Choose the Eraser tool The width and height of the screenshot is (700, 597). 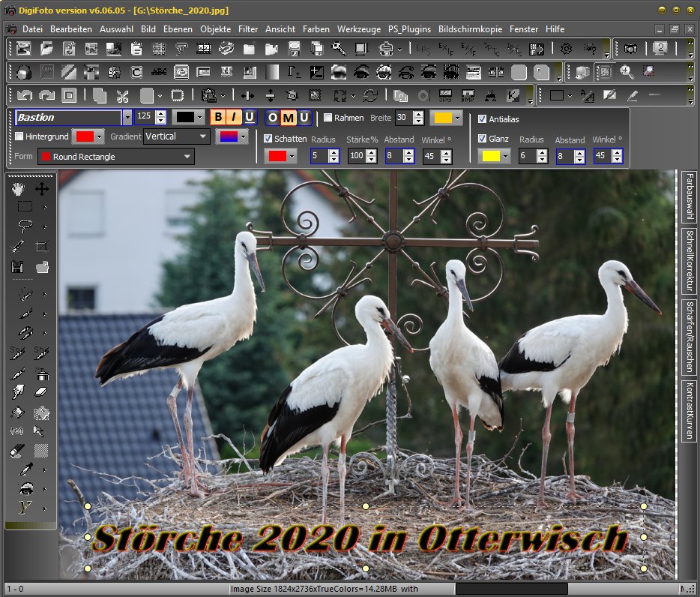click(42, 392)
